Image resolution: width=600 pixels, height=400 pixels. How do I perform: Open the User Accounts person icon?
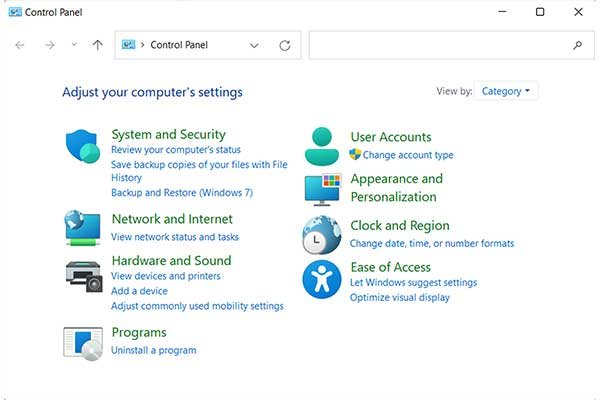322,146
